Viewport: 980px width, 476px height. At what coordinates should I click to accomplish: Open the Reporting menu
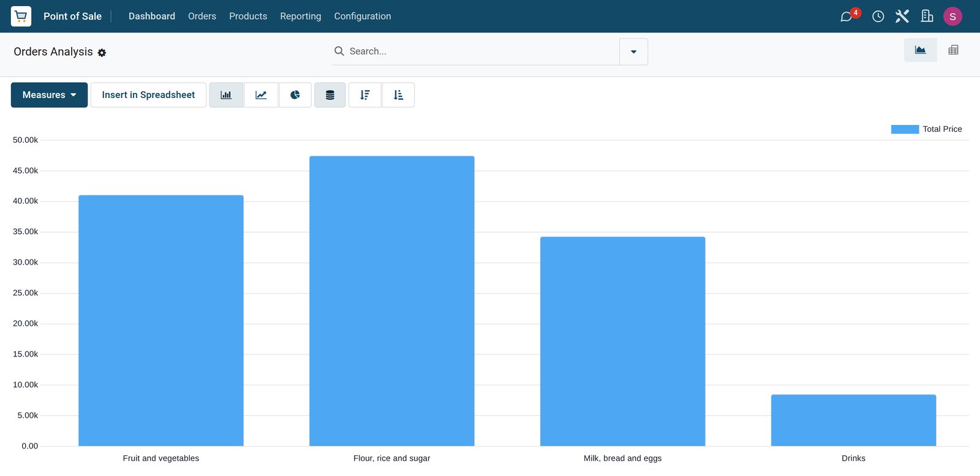pos(301,16)
